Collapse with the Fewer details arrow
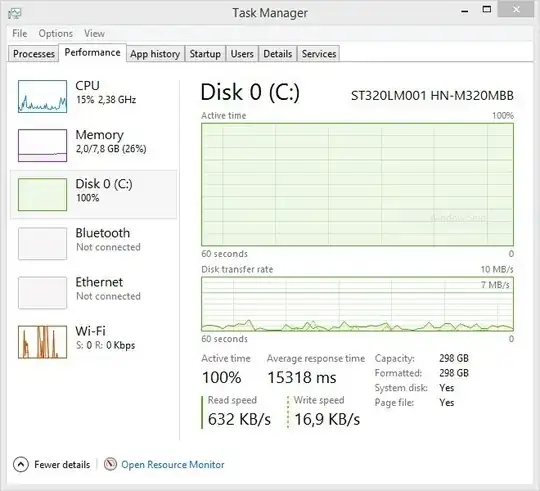The height and width of the screenshot is (491, 540). [x=21, y=464]
